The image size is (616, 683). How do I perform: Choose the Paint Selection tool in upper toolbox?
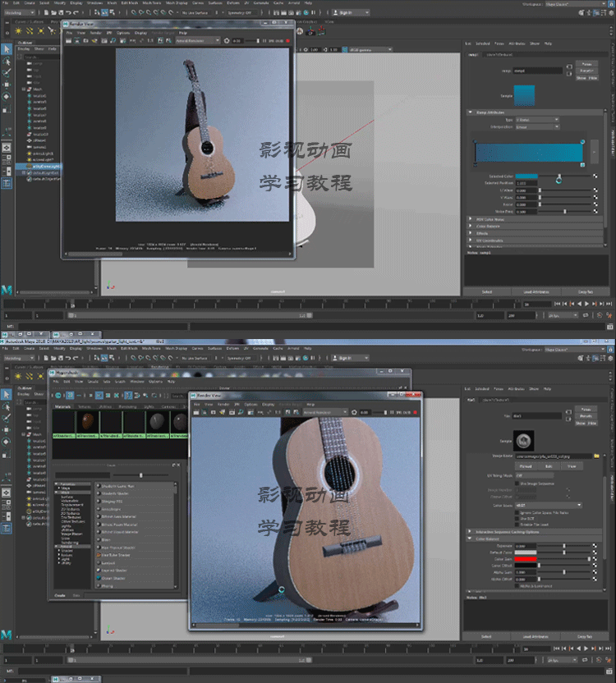pyautogui.click(x=7, y=73)
